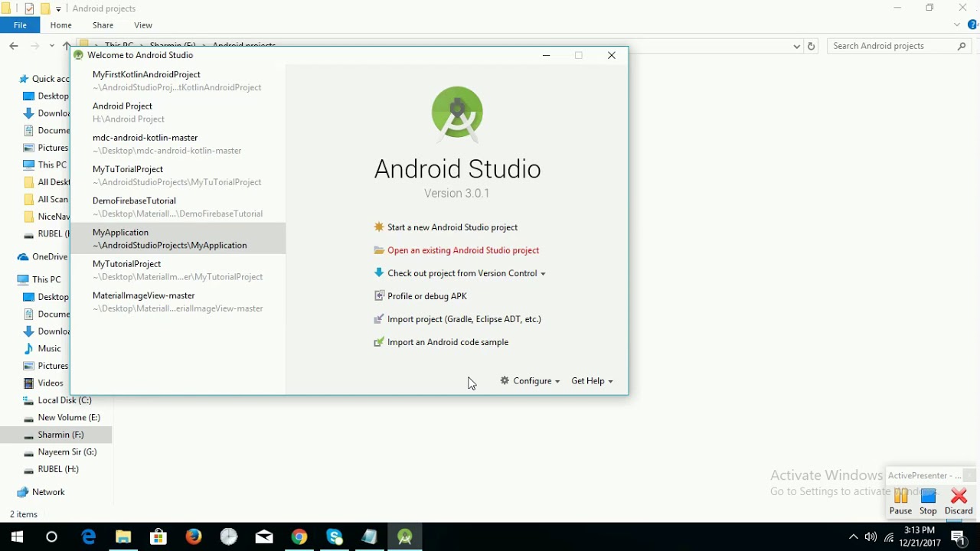
Task: Open the Explorer Home tab
Action: (61, 25)
